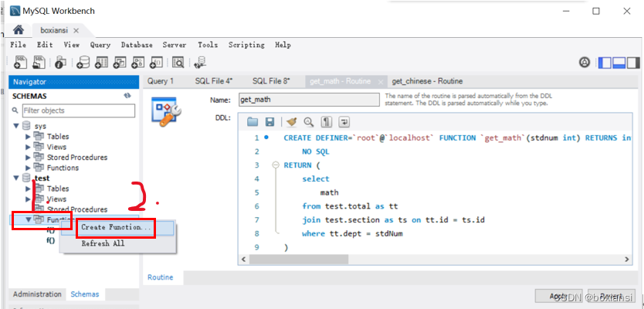Click the test schema database icon

click(x=27, y=178)
